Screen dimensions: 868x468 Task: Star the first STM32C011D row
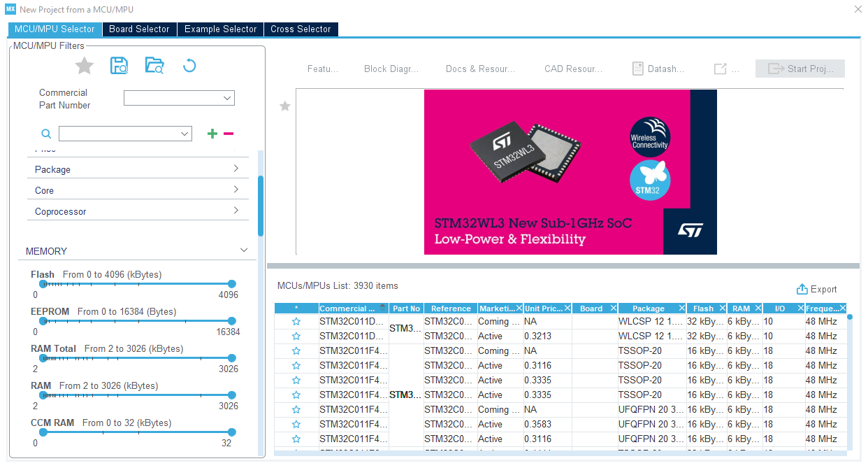(296, 321)
